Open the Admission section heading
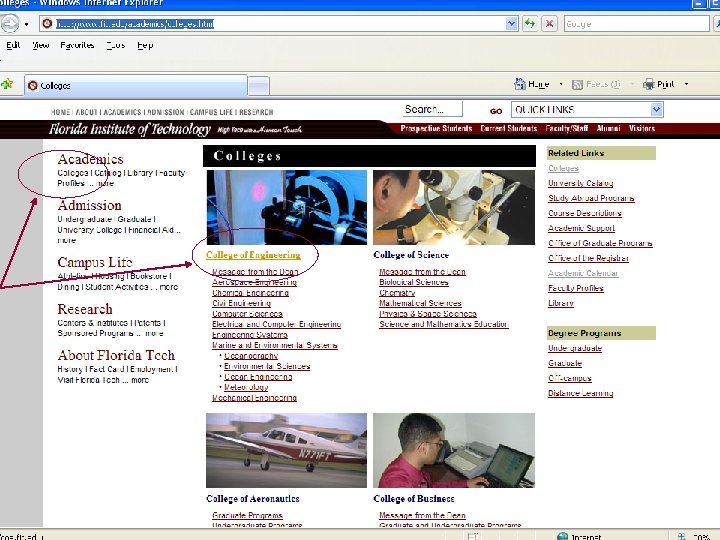Screen dimensions: 720x540 tap(90, 205)
